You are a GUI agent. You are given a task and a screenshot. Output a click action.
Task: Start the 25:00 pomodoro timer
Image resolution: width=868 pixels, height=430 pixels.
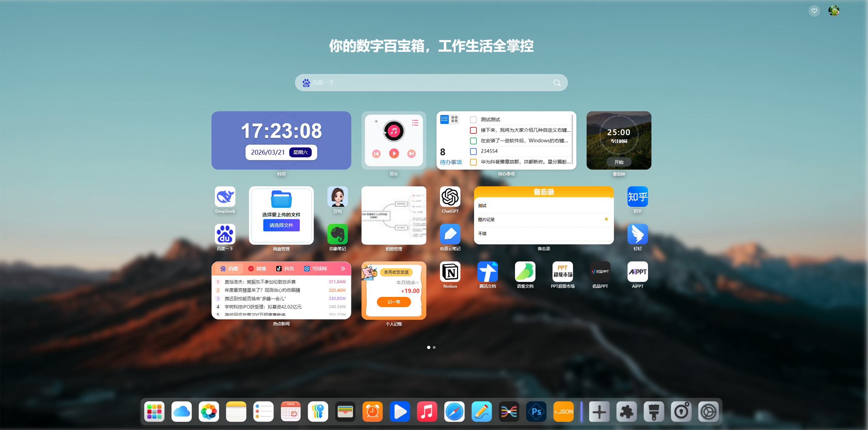pos(619,162)
